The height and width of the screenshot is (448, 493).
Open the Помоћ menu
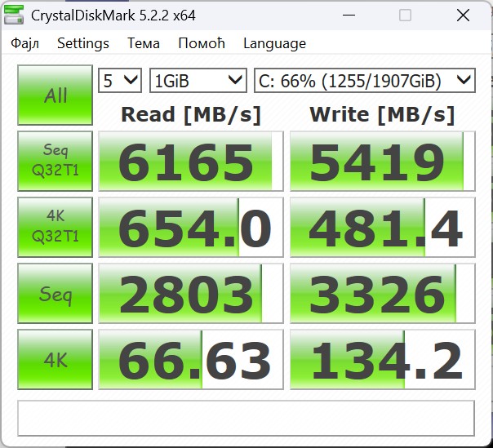coord(202,43)
